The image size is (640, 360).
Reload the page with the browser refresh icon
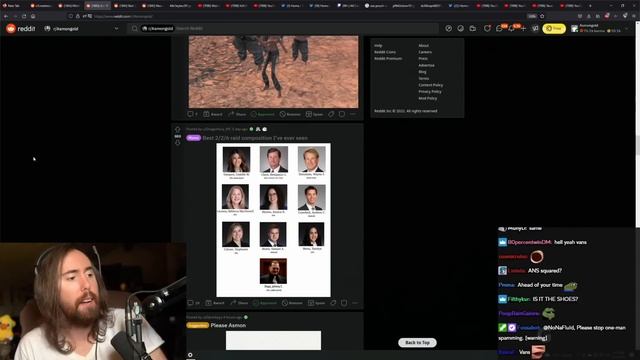click(24, 16)
